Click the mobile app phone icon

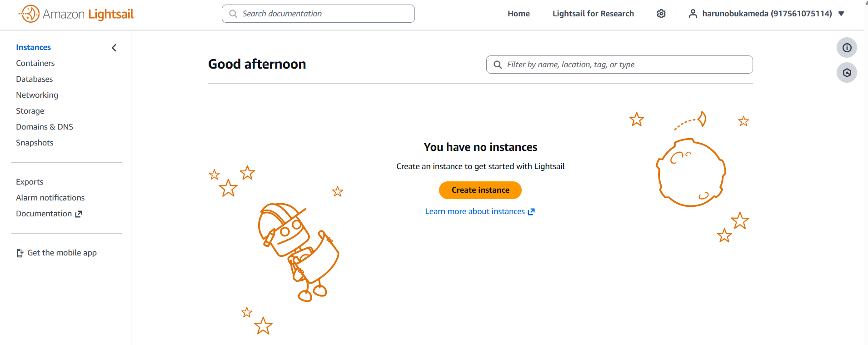tap(20, 253)
